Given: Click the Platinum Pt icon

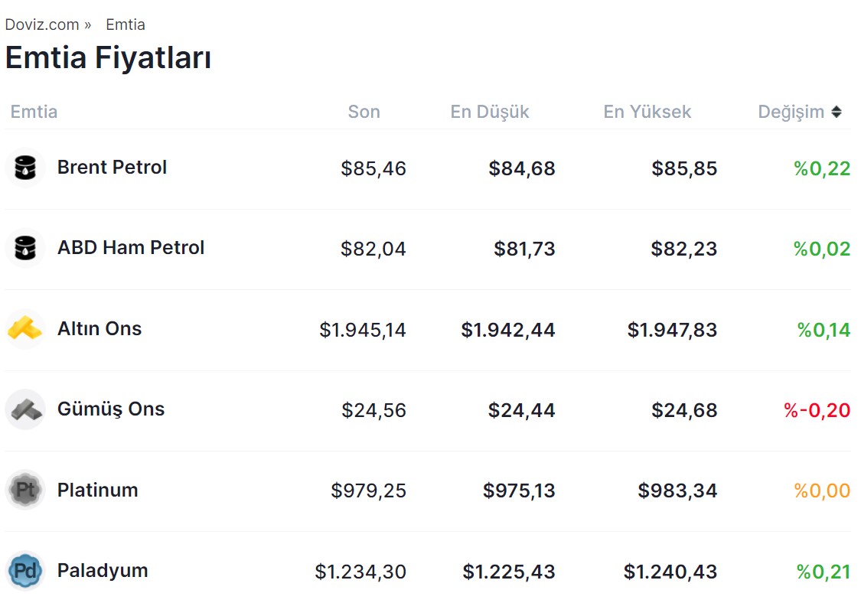Looking at the screenshot, I should [x=25, y=490].
